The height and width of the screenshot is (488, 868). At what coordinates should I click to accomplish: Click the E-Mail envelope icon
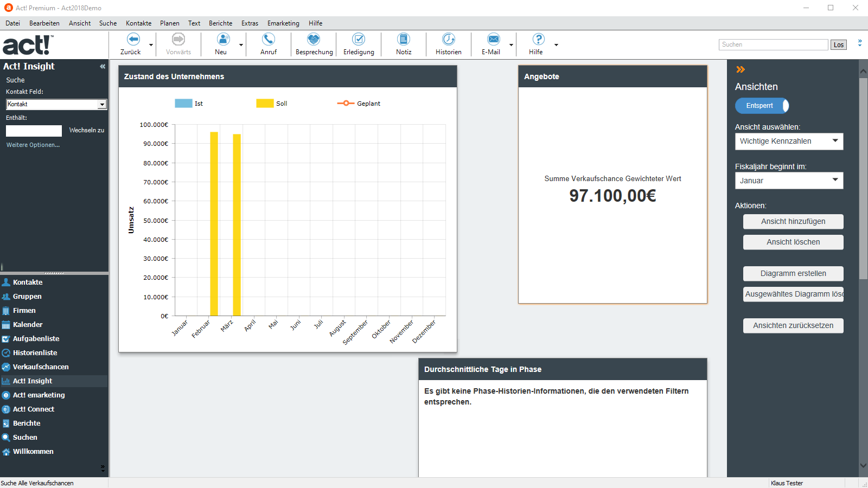[493, 40]
